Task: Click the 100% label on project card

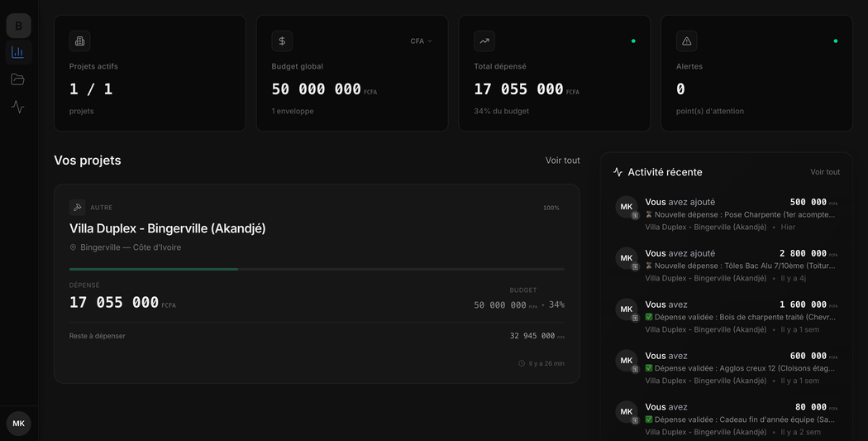Action: click(551, 208)
